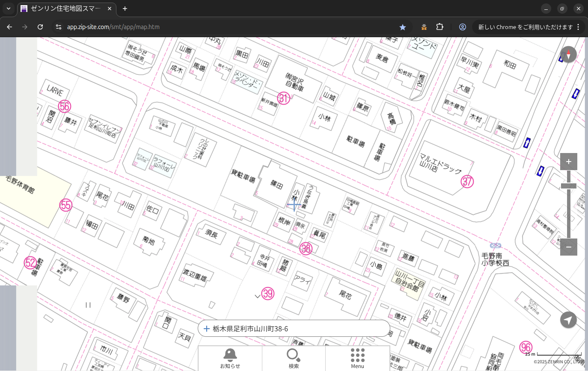
Task: Zoom out with the minus button
Action: [568, 247]
